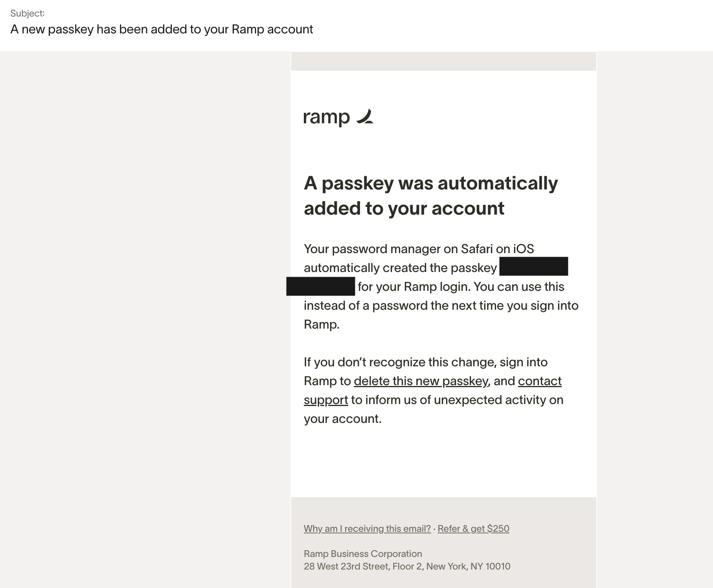Click the redacted box after the word passkey

[x=533, y=266]
